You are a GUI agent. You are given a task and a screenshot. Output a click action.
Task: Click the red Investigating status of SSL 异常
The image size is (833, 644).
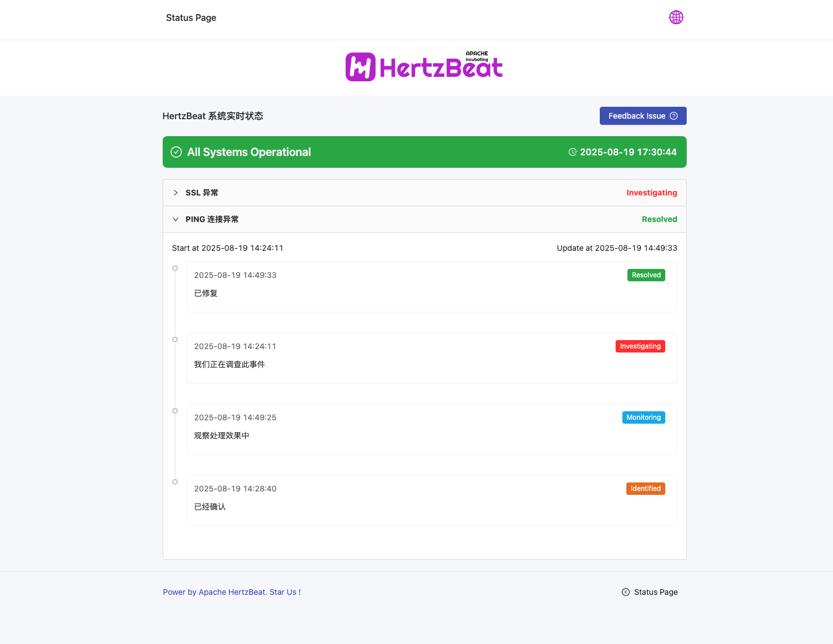tap(652, 193)
